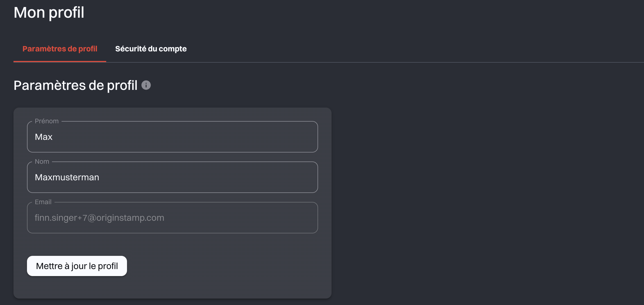Click the Prénom field label
The height and width of the screenshot is (305, 644).
(47, 121)
